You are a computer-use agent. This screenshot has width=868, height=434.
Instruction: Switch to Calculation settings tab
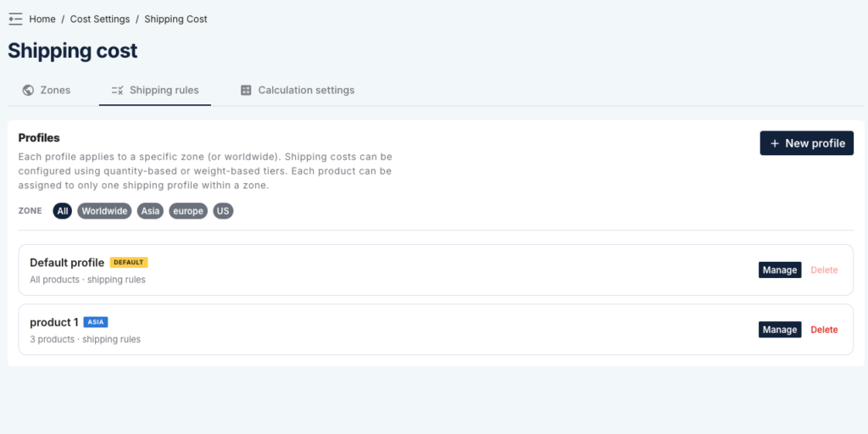[306, 90]
